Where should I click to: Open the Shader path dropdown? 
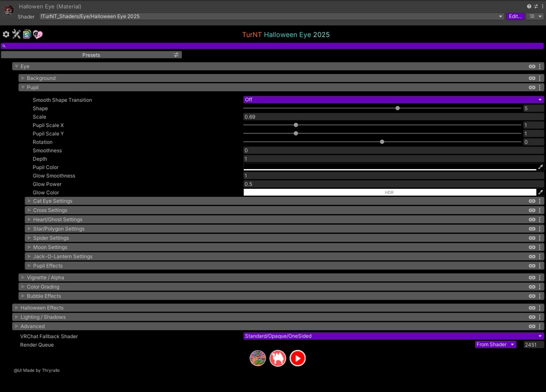271,17
